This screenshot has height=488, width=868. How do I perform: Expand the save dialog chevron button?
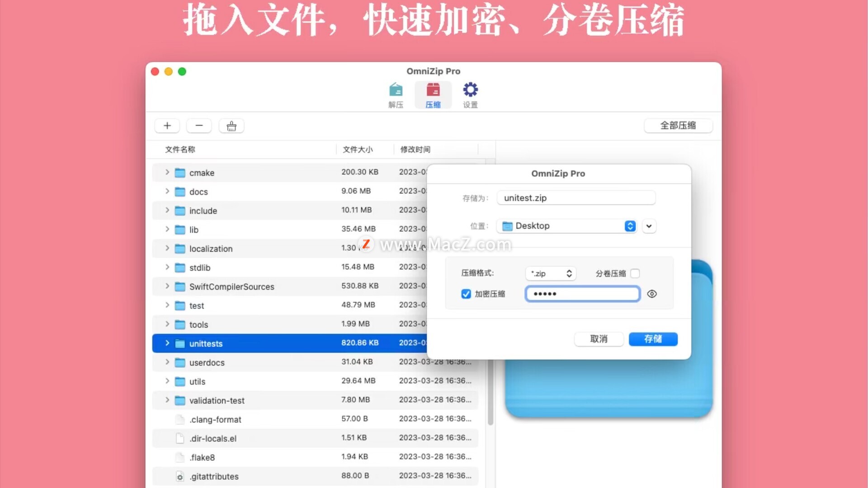point(649,226)
